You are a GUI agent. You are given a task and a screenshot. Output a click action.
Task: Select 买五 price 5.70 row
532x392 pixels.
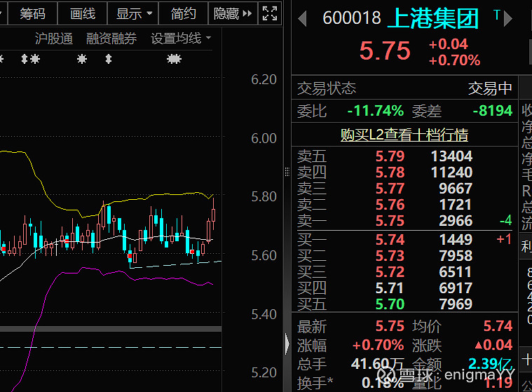point(404,304)
